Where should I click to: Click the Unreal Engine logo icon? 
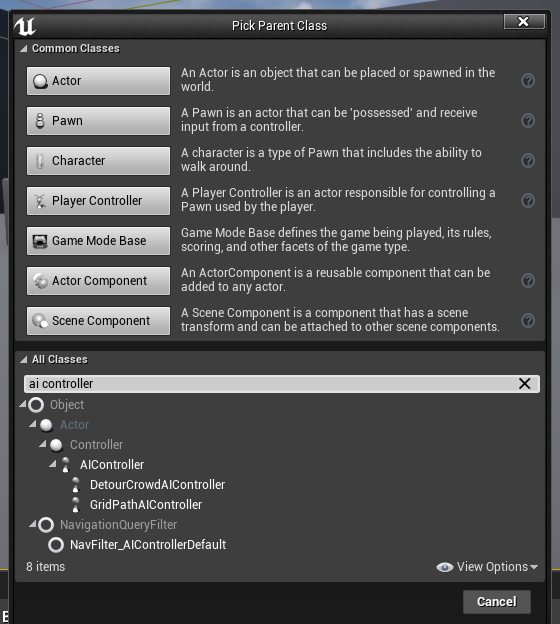[25, 26]
